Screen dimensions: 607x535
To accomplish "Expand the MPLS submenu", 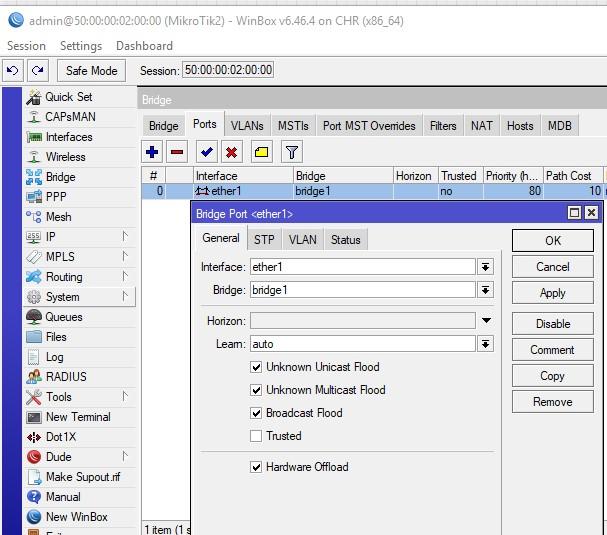I will [x=125, y=257].
